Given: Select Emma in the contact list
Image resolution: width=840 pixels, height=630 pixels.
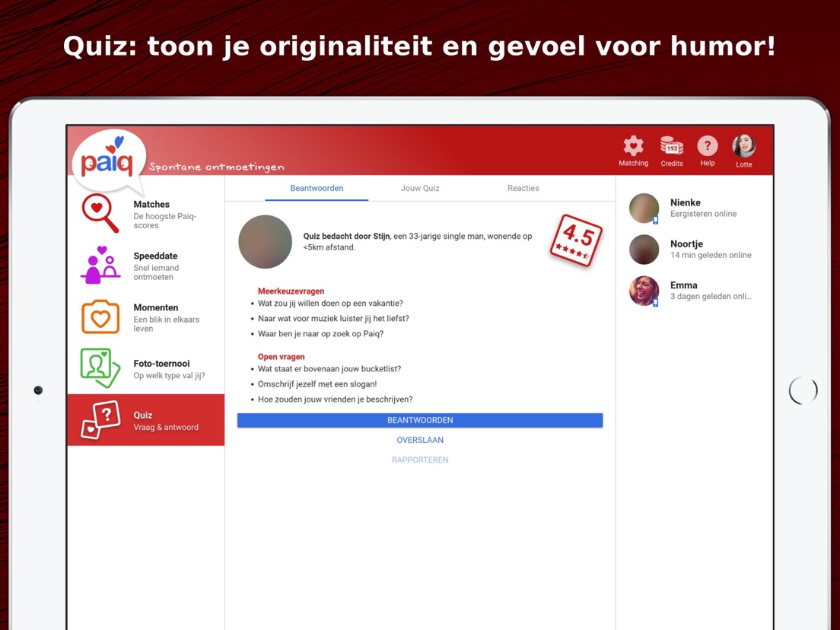Looking at the screenshot, I should pyautogui.click(x=694, y=291).
